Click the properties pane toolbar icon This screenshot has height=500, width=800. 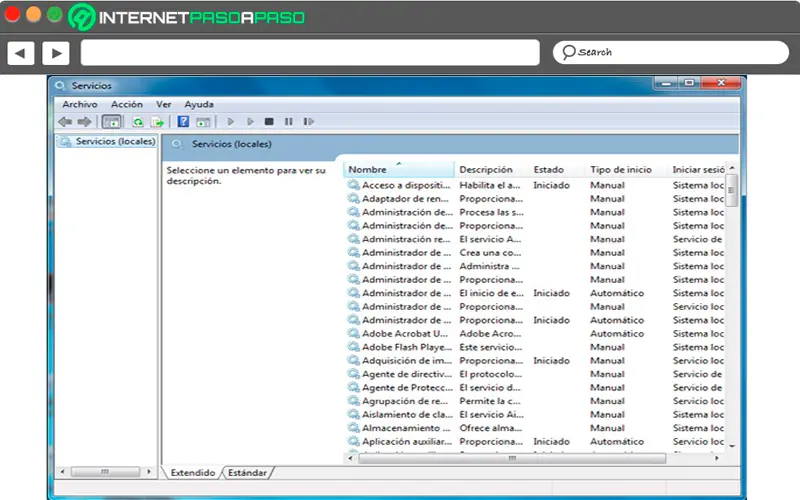coord(203,122)
